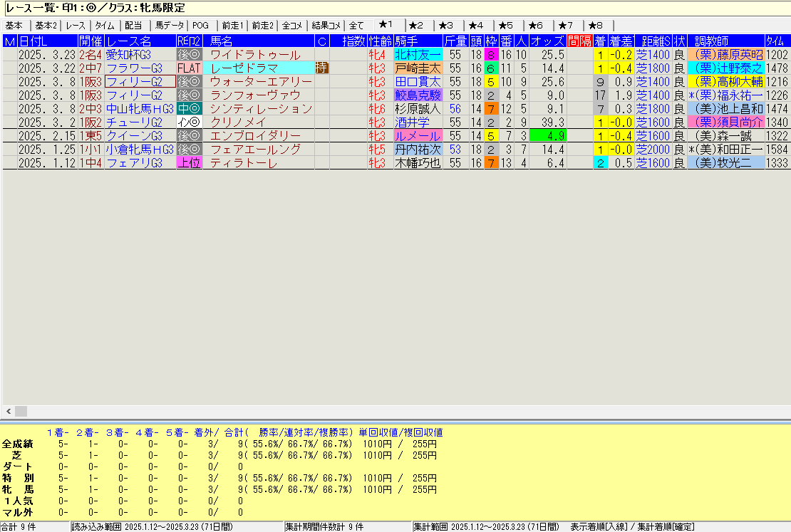
Task: Click trainer (栗)須貝尚介
Action: click(x=726, y=122)
